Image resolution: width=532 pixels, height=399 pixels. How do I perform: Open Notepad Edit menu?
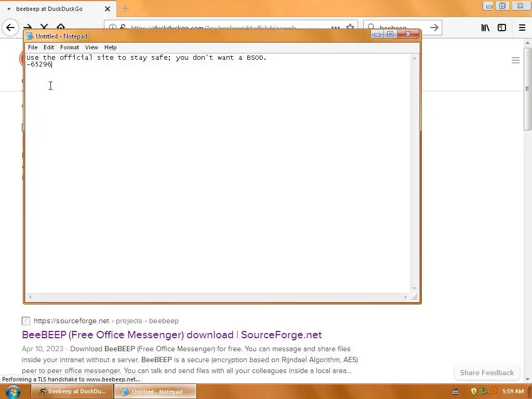pos(48,47)
